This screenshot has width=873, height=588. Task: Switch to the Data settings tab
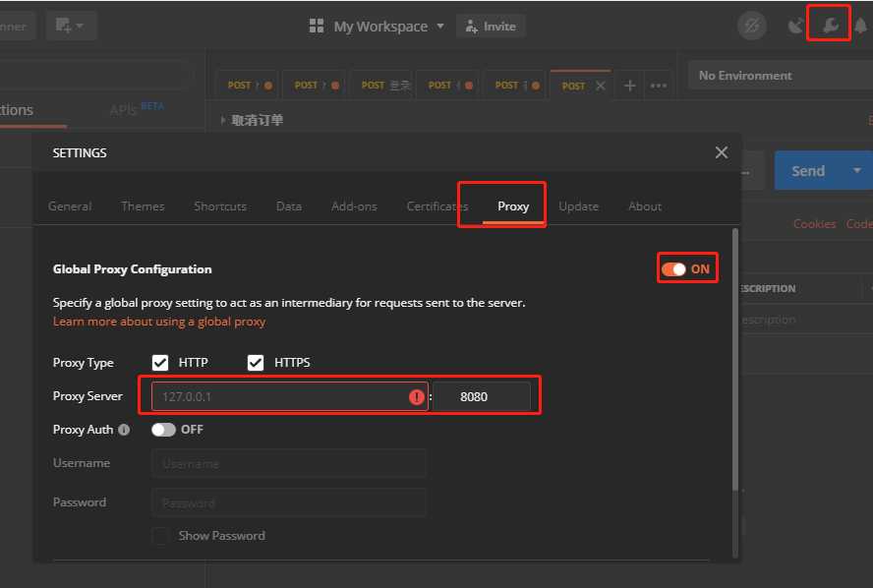click(288, 206)
